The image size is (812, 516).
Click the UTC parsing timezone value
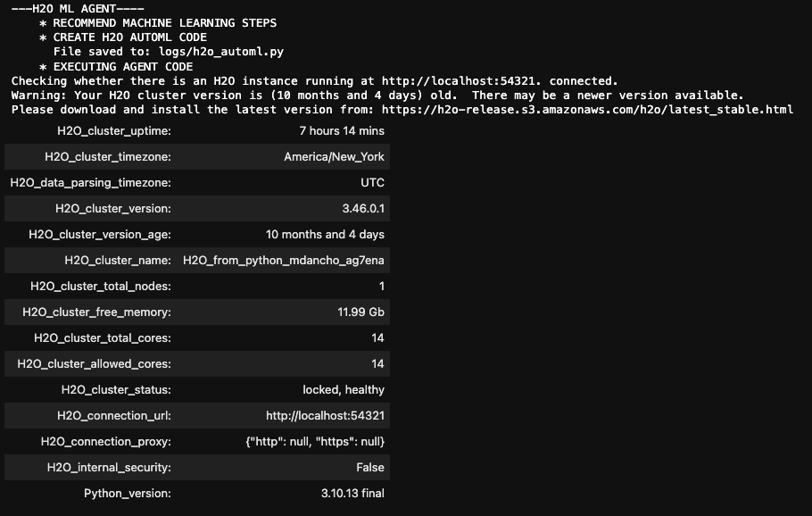click(x=372, y=183)
